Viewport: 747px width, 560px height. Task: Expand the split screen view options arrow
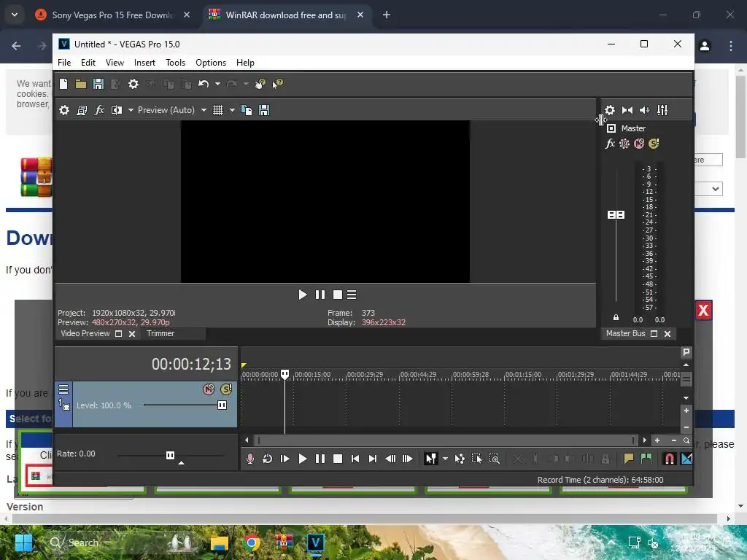pos(131,111)
